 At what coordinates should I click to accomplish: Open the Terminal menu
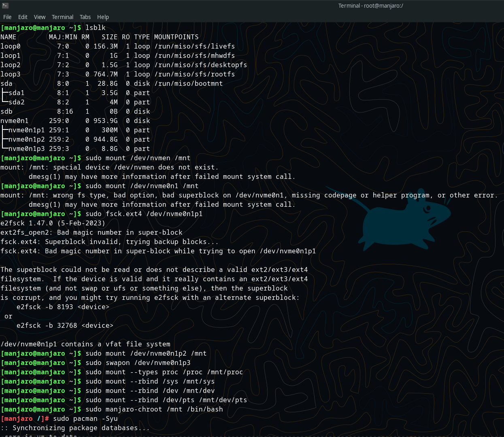point(62,17)
